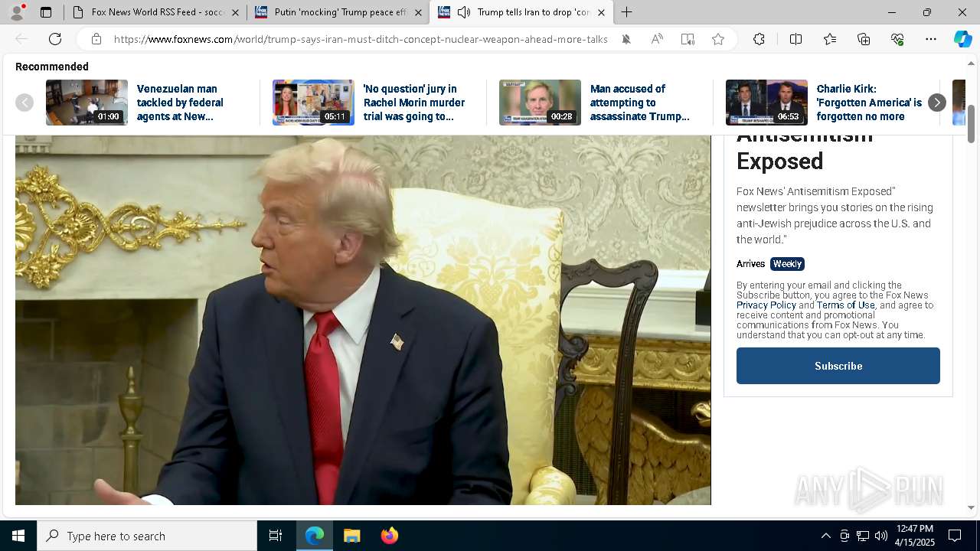
Task: Click the newsletter Subscribe button
Action: pos(838,366)
